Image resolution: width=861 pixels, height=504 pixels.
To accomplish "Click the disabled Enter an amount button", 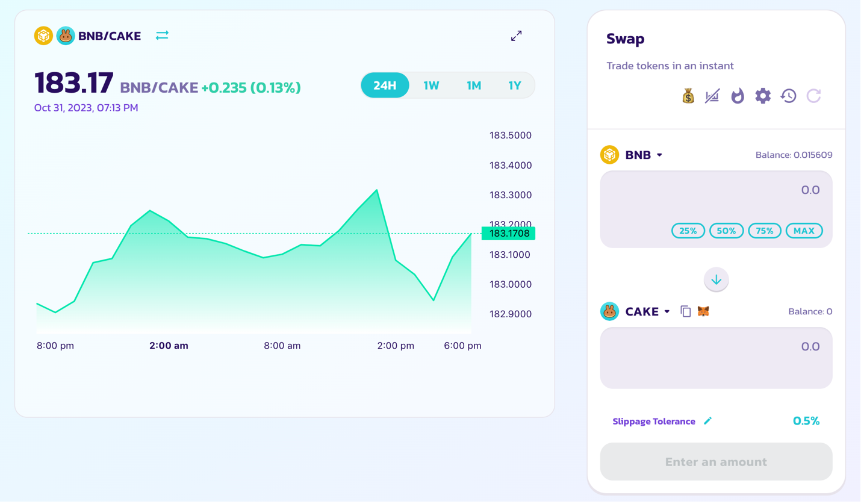I will 716,462.
